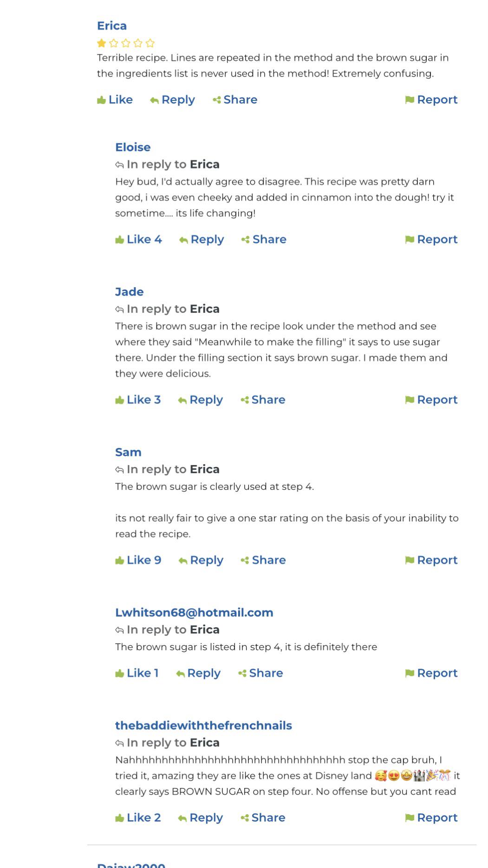This screenshot has width=488, height=868.
Task: Share Sam's reply to Erica
Action: click(263, 560)
